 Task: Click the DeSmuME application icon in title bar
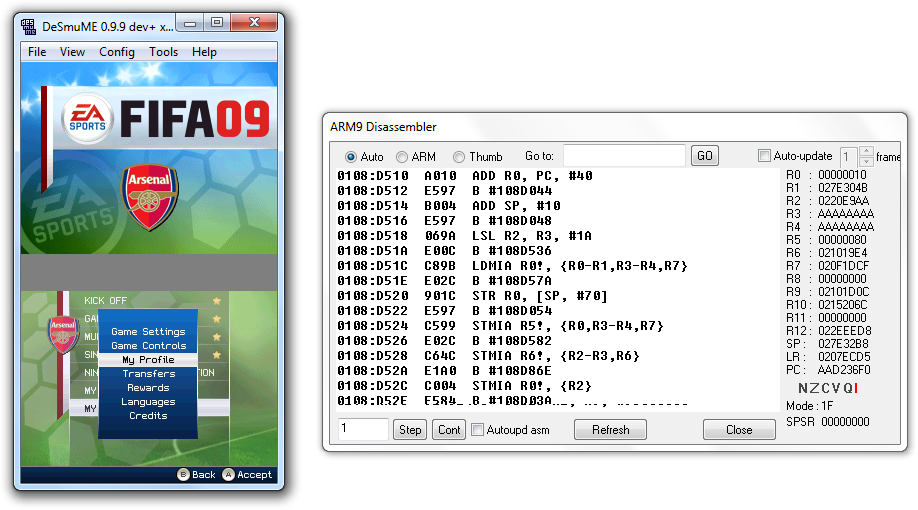(x=28, y=26)
